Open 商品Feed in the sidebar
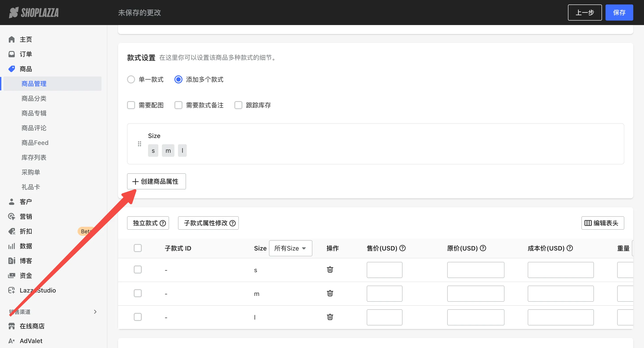Image resolution: width=644 pixels, height=348 pixels. (x=35, y=143)
